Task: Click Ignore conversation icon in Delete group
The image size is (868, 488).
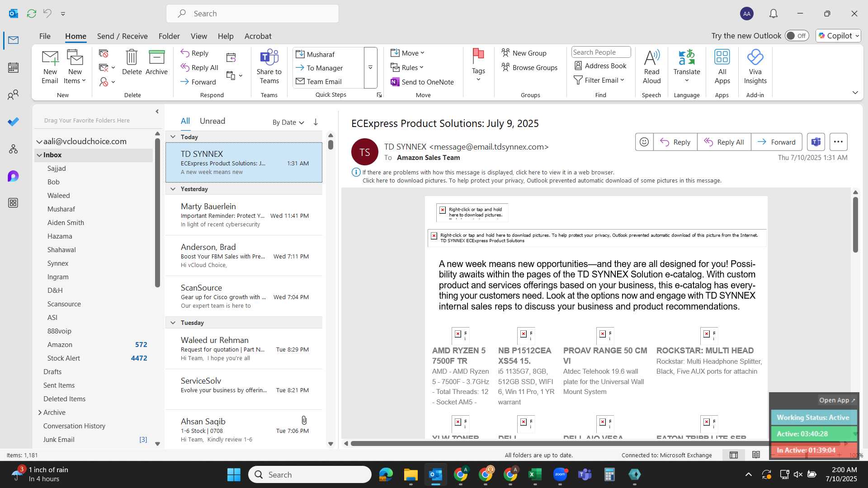Action: 104,53
